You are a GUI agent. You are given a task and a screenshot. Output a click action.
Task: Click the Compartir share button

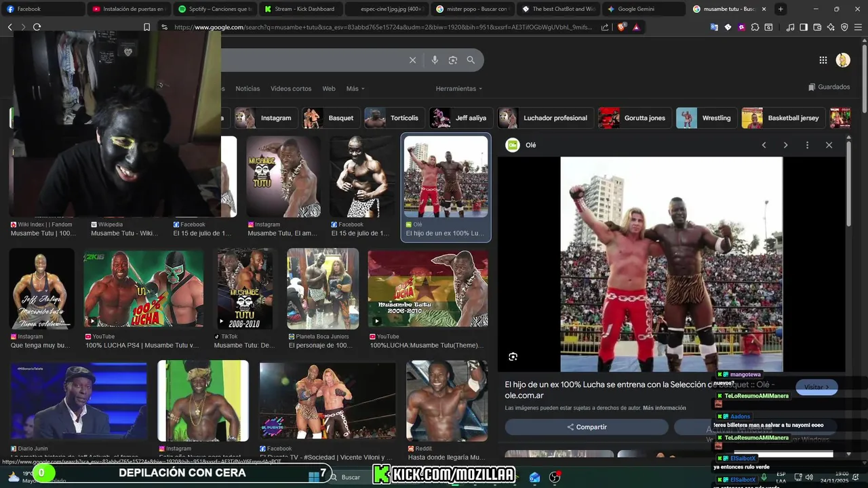pos(587,427)
